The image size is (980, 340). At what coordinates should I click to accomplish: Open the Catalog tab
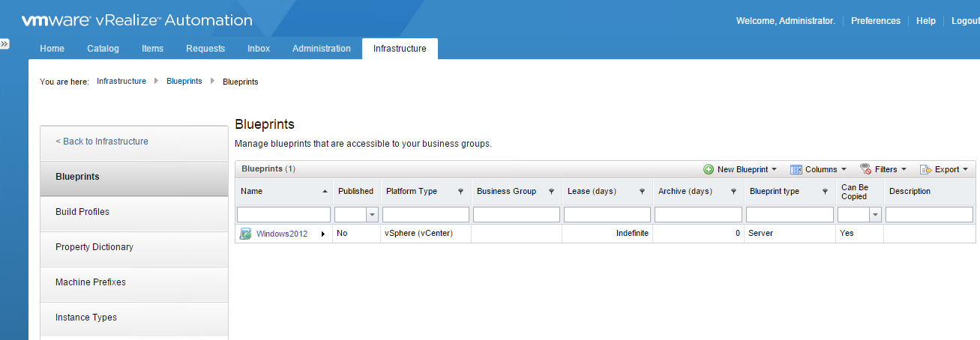point(103,49)
